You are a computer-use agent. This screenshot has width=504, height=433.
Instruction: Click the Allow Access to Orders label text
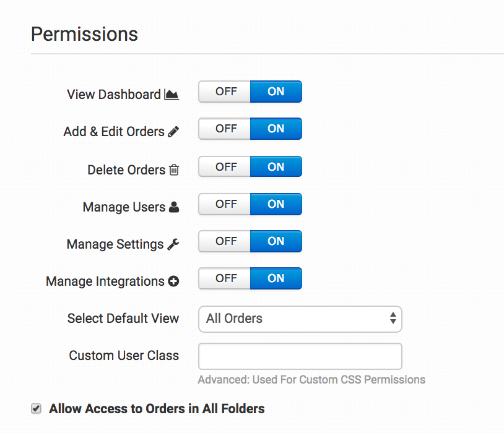coord(157,409)
